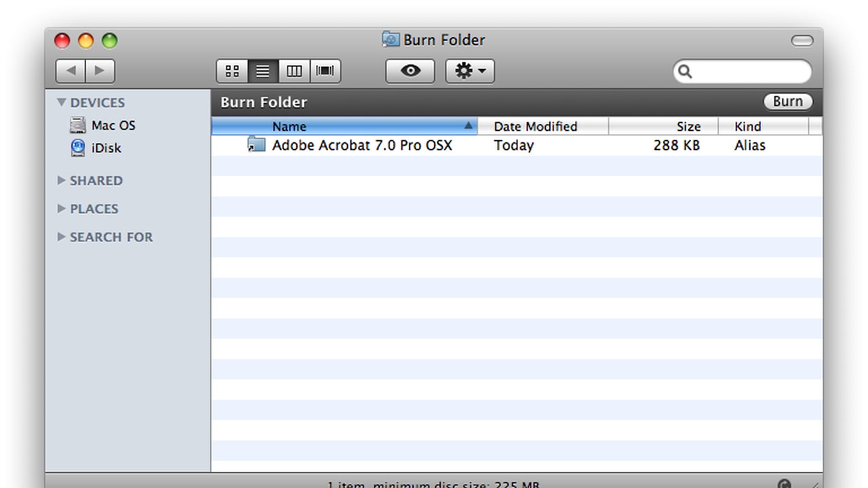
Task: Sort by Date Modified column
Action: pos(543,126)
